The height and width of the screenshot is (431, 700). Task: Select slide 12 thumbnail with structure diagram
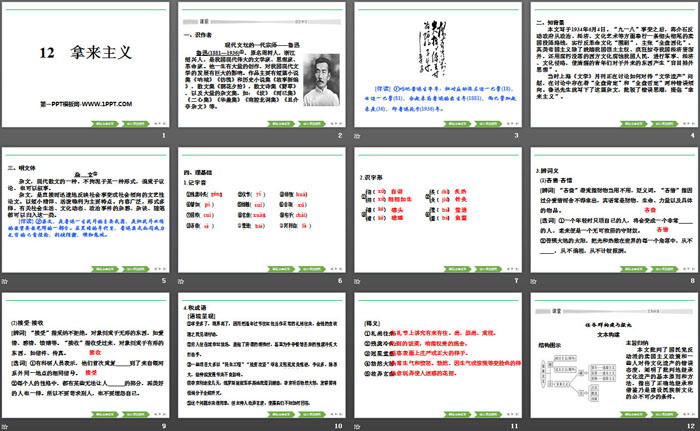tap(614, 356)
